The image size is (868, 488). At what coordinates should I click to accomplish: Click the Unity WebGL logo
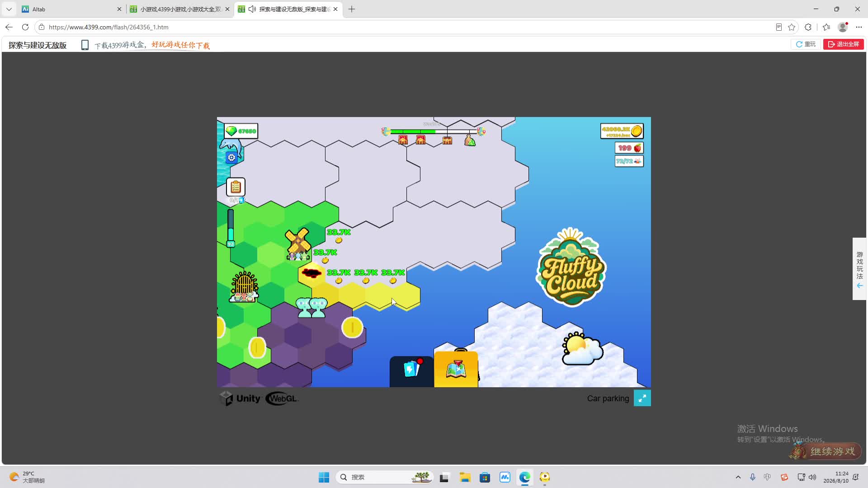tap(259, 399)
